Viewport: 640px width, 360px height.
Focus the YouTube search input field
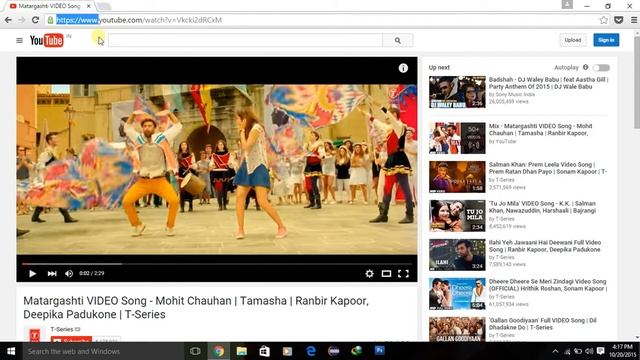[245, 40]
